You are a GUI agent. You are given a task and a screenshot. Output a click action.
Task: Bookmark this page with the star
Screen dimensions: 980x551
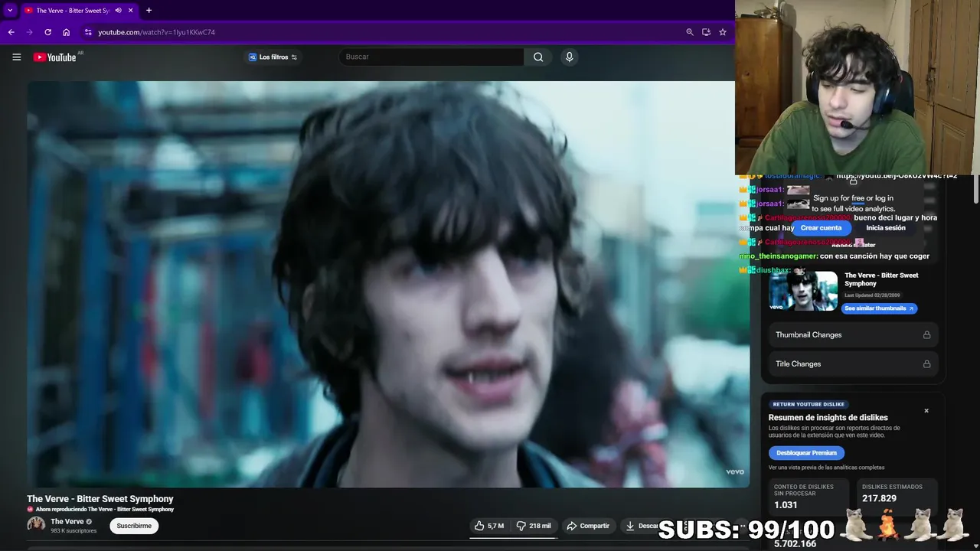click(x=722, y=32)
